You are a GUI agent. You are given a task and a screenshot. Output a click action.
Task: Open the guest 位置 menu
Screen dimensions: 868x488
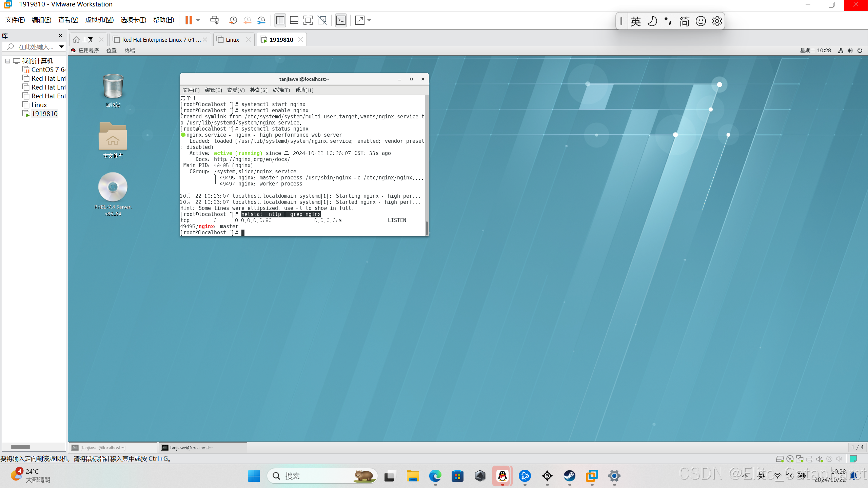pyautogui.click(x=111, y=51)
